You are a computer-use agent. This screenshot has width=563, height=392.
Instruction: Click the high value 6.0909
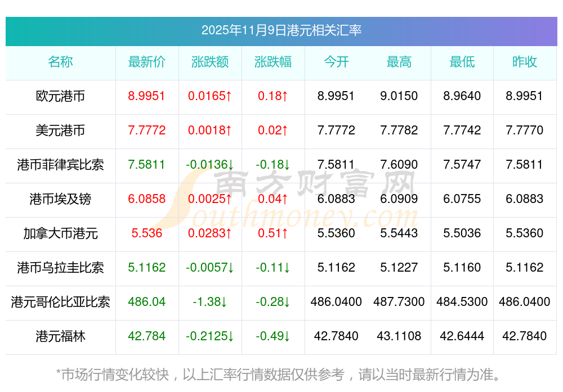pyautogui.click(x=399, y=199)
